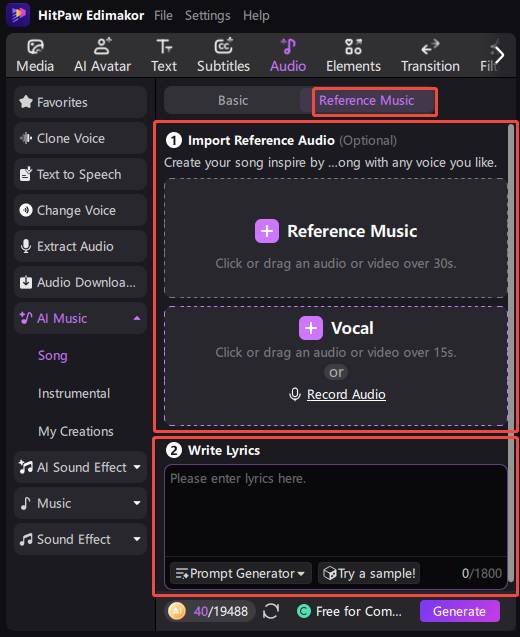Click the 40/19488 credits counter
Viewport: 520px width, 637px height.
[x=221, y=611]
